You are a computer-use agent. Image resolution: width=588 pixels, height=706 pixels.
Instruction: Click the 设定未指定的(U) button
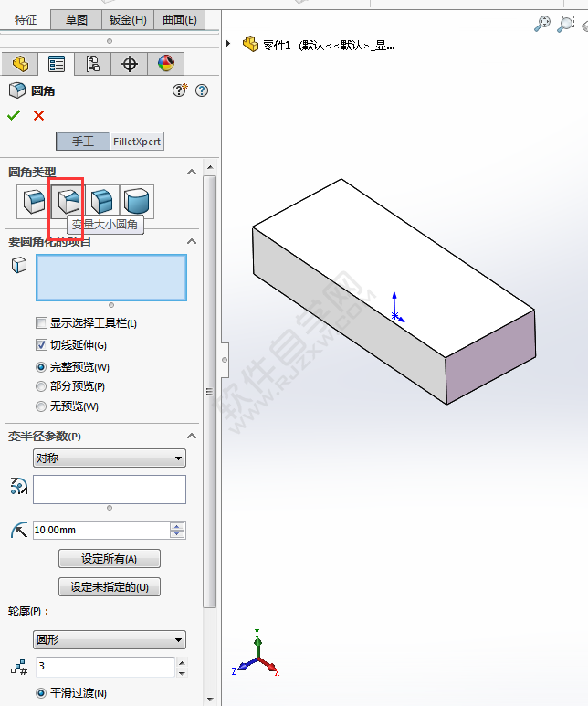pos(110,587)
